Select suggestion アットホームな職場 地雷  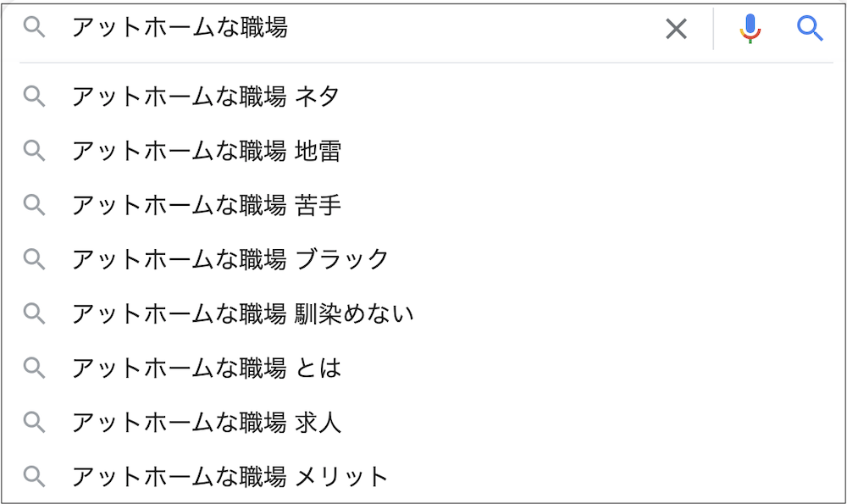point(423,151)
